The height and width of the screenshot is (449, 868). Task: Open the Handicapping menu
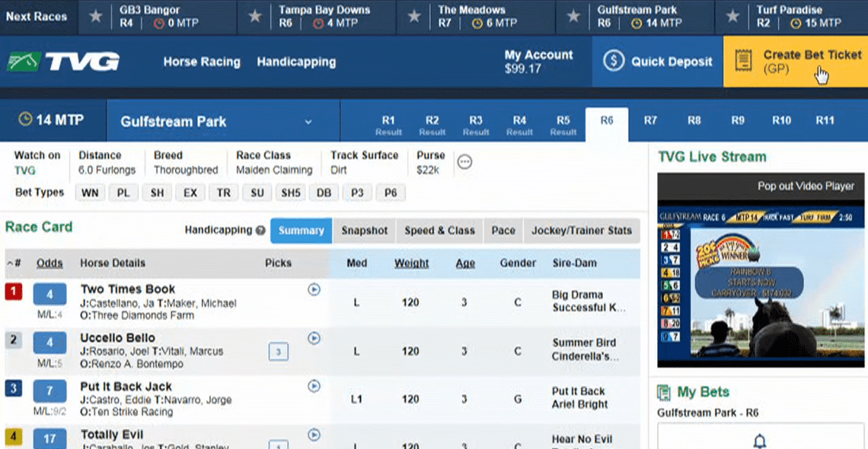click(x=296, y=62)
